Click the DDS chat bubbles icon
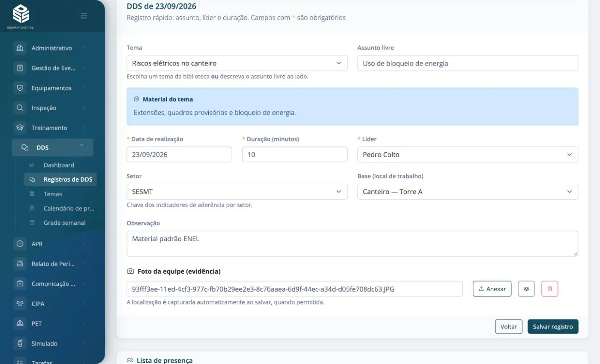 pyautogui.click(x=25, y=147)
